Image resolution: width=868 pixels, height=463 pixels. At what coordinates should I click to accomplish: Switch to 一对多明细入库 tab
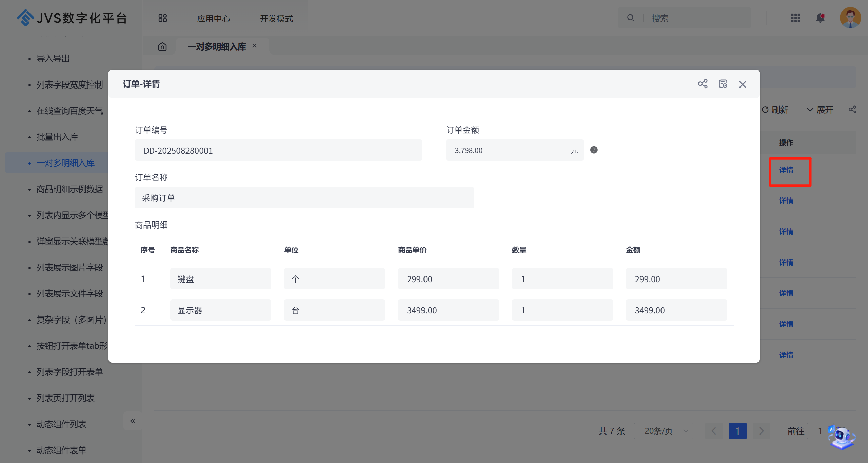coord(217,46)
